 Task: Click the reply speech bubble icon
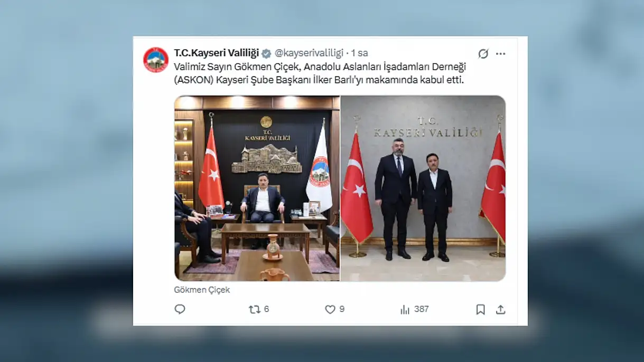coord(180,309)
